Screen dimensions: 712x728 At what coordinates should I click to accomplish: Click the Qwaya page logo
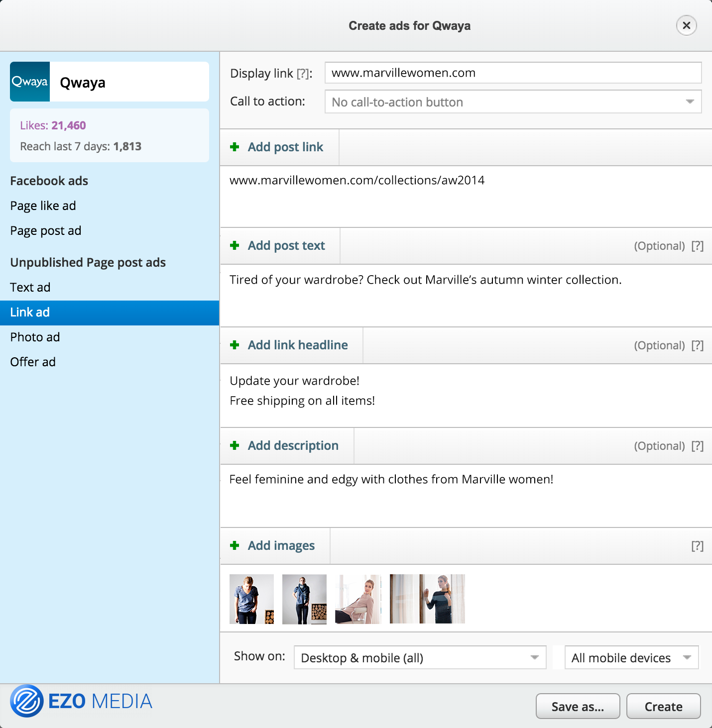tap(30, 82)
